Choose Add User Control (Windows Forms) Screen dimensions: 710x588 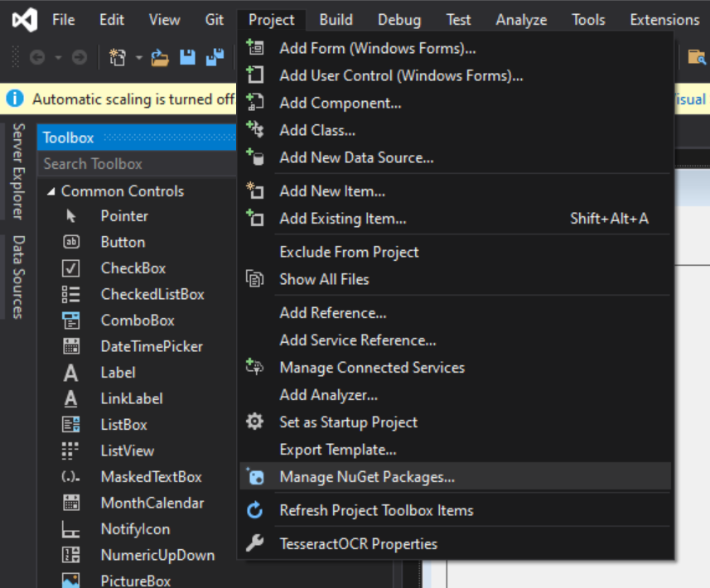(455, 75)
